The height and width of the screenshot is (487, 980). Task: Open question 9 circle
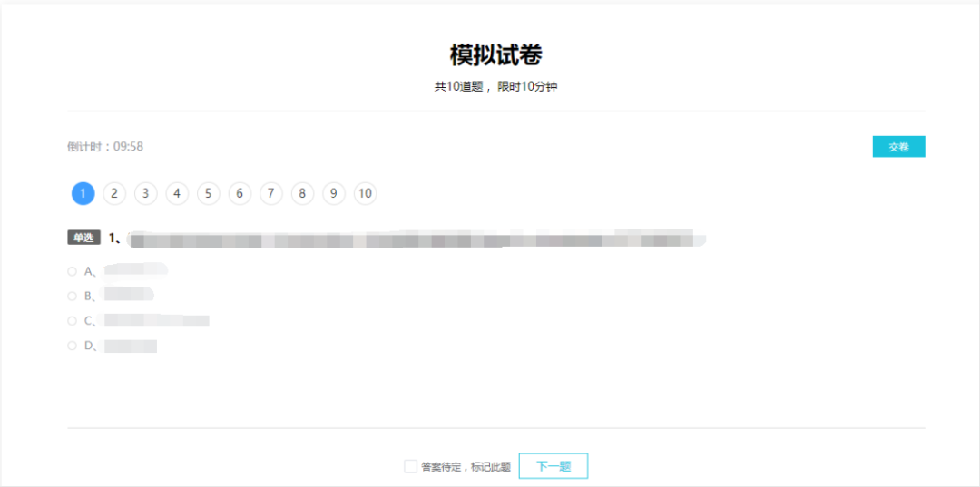(x=334, y=193)
